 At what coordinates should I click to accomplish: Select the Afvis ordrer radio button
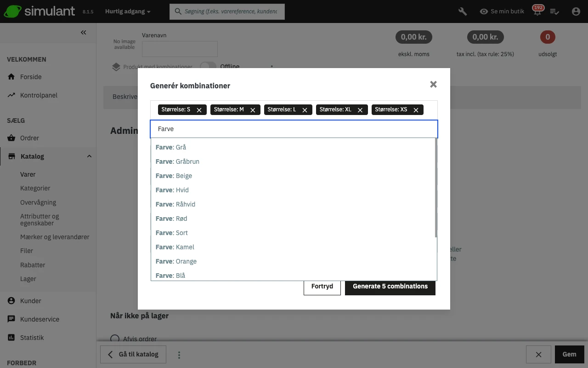point(115,339)
